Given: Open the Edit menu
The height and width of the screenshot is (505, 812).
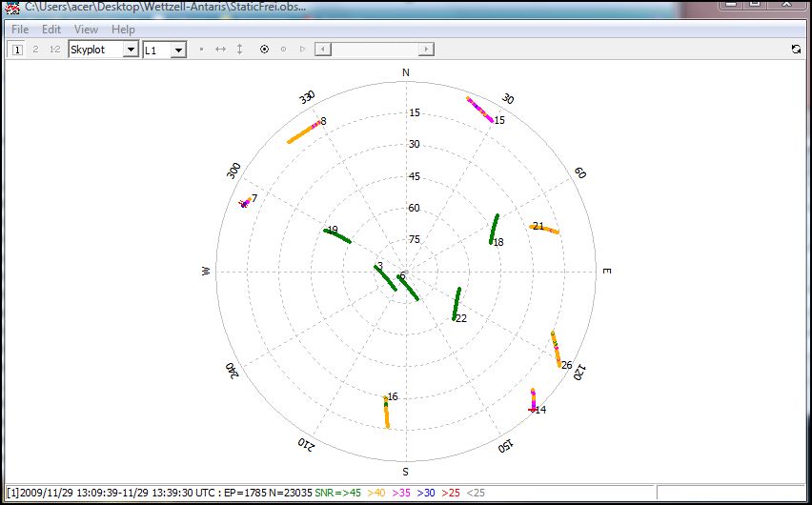Looking at the screenshot, I should (x=51, y=30).
